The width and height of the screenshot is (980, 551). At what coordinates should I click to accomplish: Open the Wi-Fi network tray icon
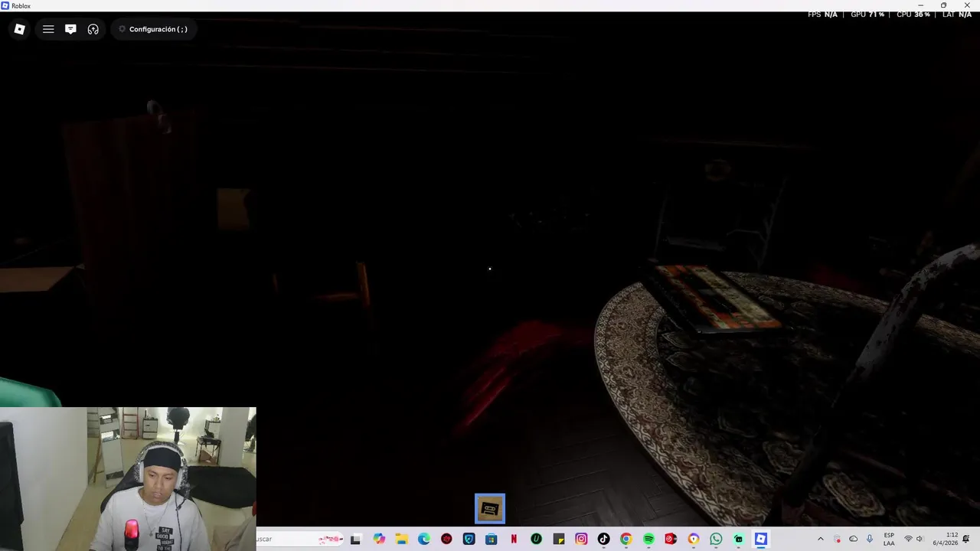(x=908, y=540)
